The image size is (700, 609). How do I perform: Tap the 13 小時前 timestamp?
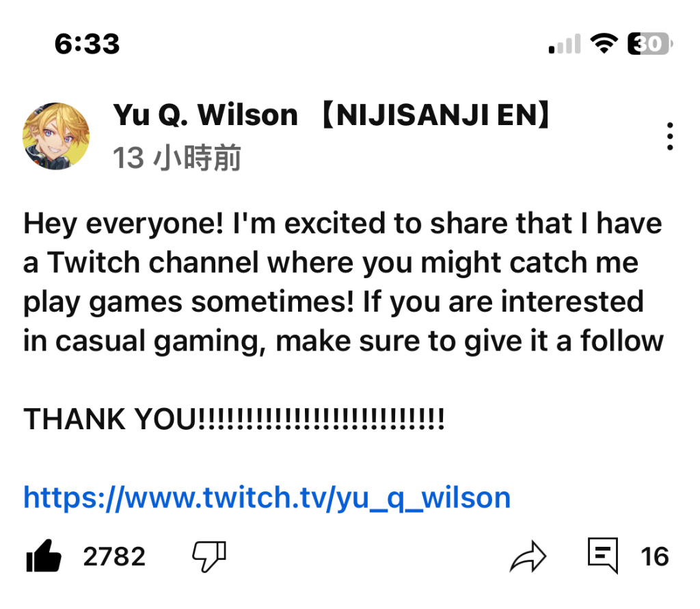(177, 158)
